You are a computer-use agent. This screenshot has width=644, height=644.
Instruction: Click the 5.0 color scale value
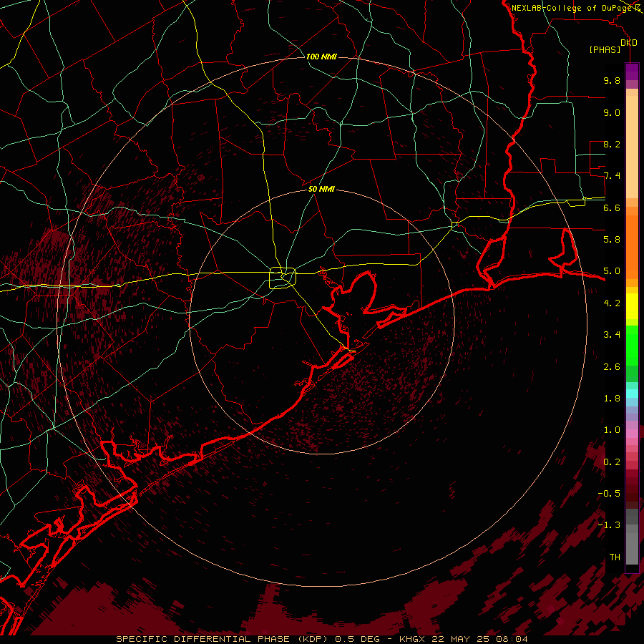pyautogui.click(x=612, y=271)
